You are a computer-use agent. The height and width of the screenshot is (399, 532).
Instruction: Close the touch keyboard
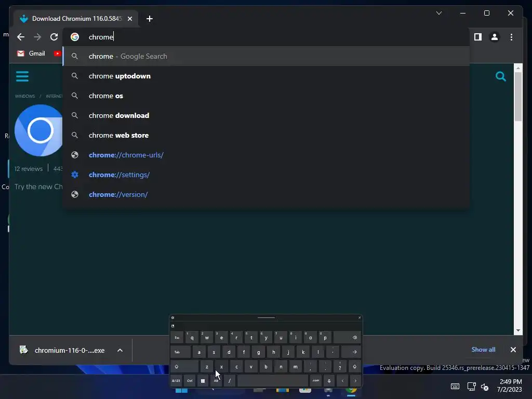[x=360, y=317]
